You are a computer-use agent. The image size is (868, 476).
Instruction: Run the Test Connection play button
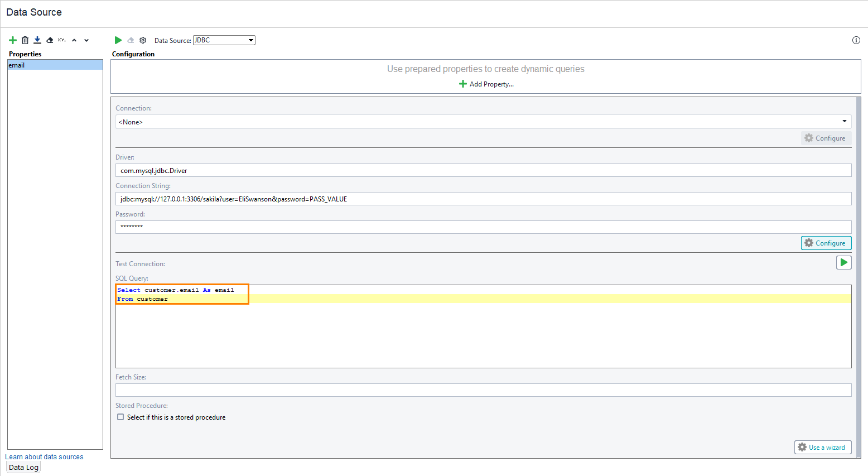(x=844, y=262)
